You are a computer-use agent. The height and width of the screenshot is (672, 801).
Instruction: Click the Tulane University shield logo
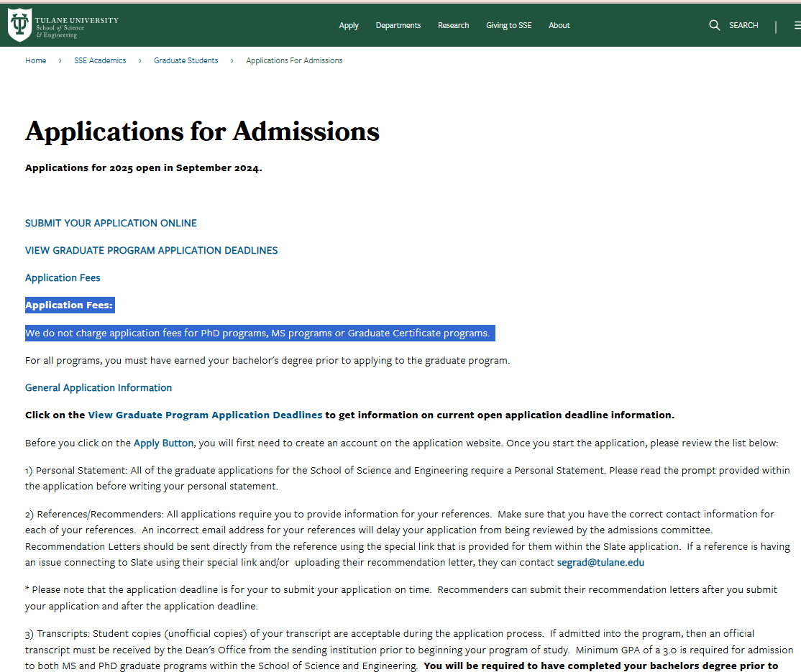click(19, 24)
